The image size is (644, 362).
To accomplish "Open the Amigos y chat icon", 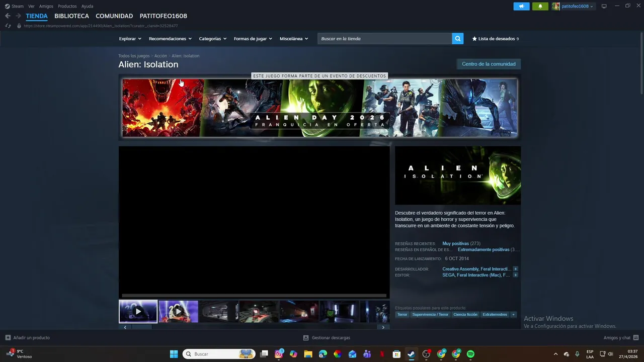I will (x=636, y=338).
